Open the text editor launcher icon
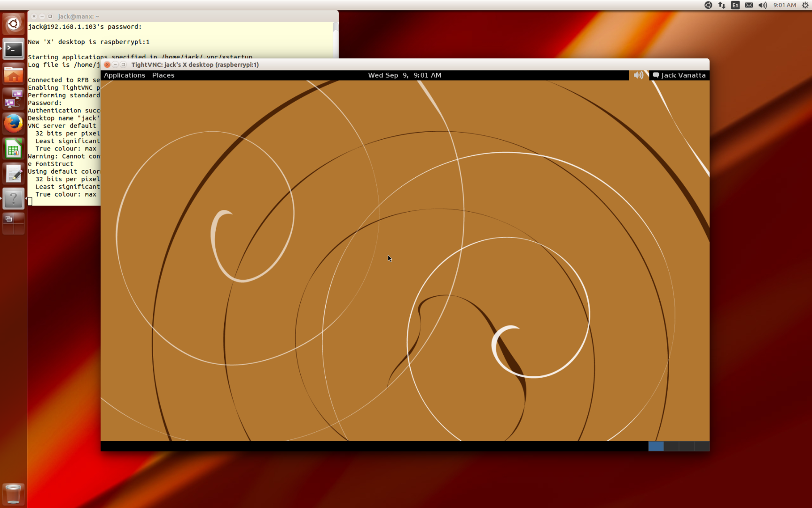This screenshot has height=508, width=812. click(13, 174)
